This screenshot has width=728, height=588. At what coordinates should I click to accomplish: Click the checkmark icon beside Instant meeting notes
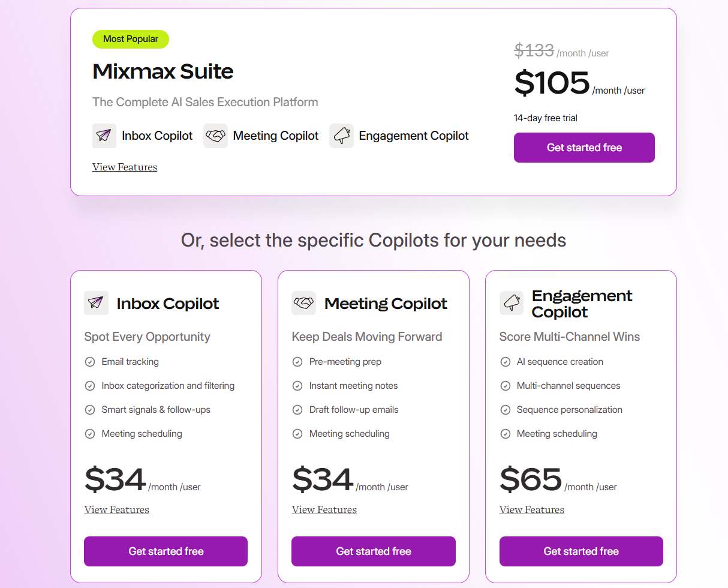297,385
